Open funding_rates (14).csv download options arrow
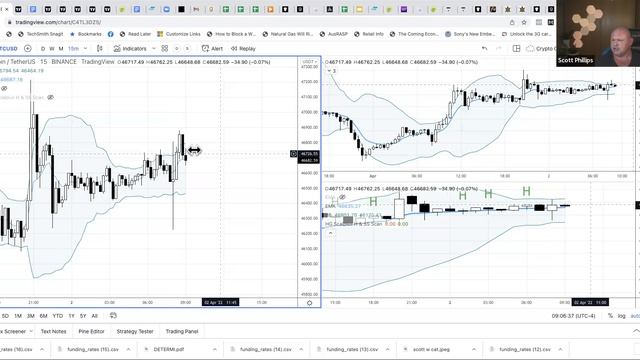Screen dimensions: 640x360 (x=301, y=349)
